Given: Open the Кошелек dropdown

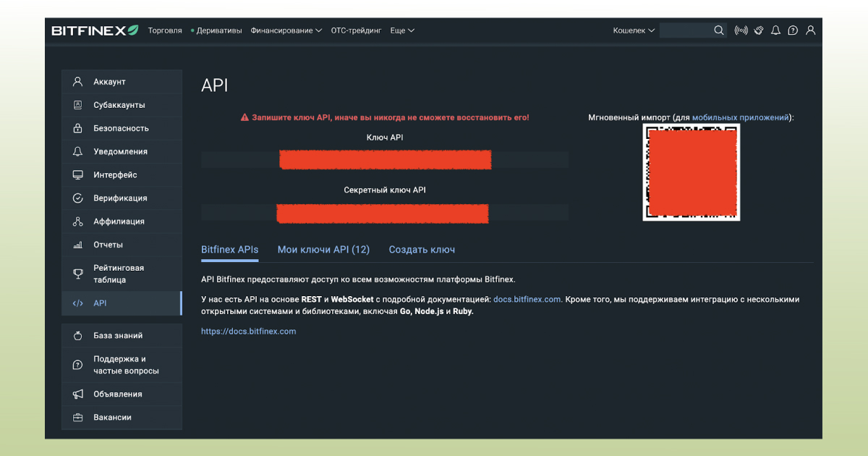Looking at the screenshot, I should click(x=633, y=30).
